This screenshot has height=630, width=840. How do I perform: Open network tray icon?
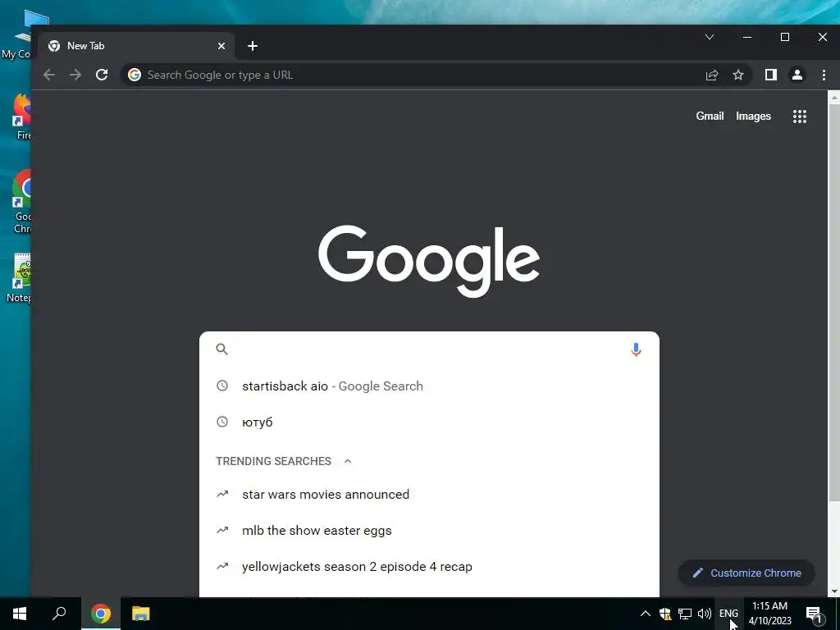(685, 614)
